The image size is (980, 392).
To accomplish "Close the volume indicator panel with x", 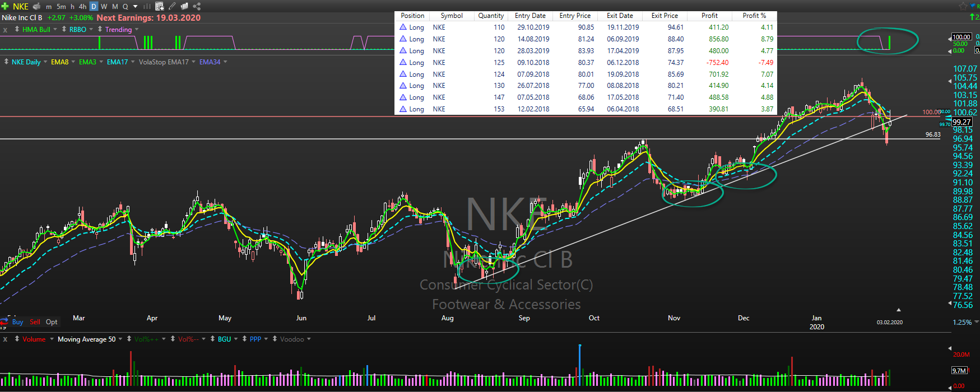I will (5, 339).
